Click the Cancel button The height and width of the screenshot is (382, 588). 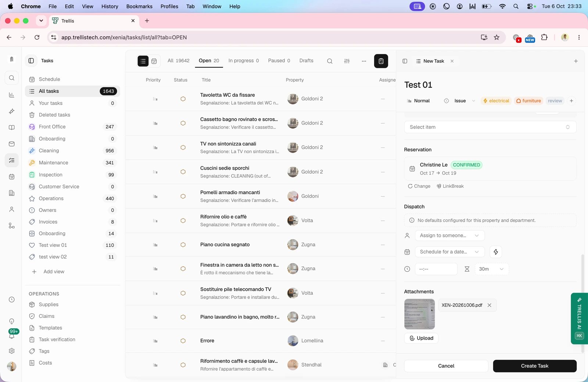tap(446, 366)
